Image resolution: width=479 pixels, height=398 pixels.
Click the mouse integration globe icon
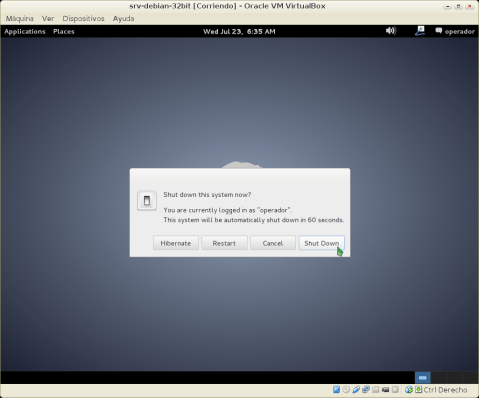409,389
